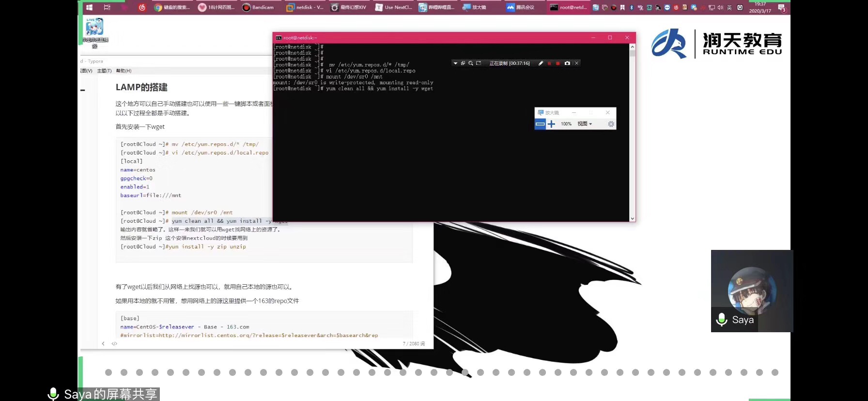Viewport: 868px width, 401px height.
Task: Click the Bandicam pencil drawing tool
Action: tap(541, 63)
